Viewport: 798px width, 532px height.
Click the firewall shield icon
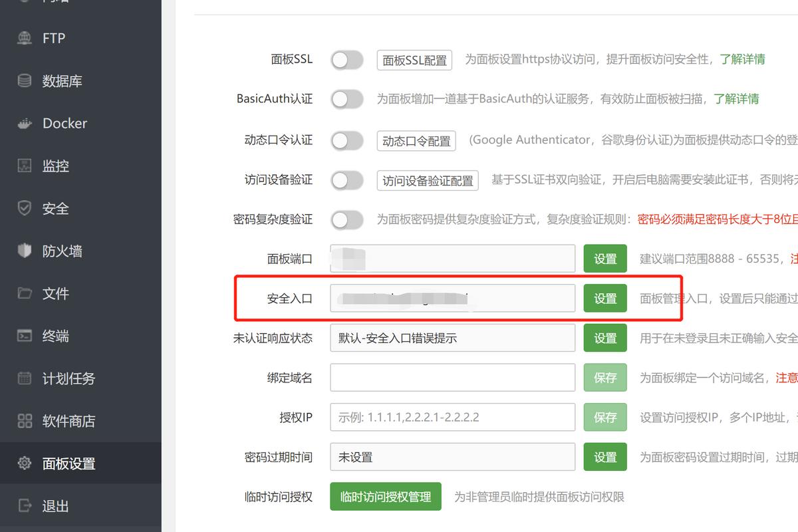pyautogui.click(x=25, y=251)
